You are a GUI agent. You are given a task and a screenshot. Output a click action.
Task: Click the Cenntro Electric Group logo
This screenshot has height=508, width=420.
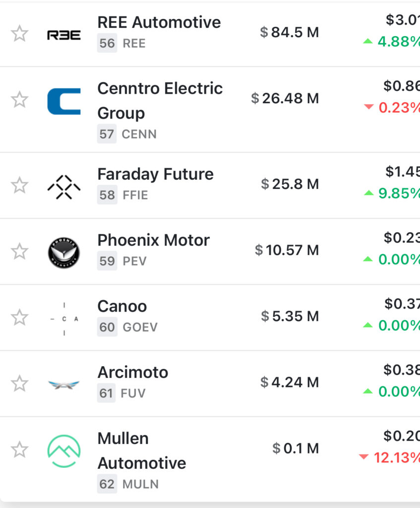(64, 101)
